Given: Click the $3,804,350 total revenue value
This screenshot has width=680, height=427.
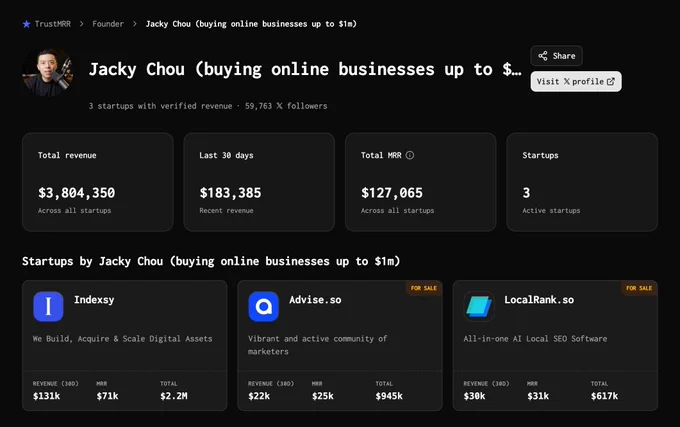Looking at the screenshot, I should click(x=77, y=193).
